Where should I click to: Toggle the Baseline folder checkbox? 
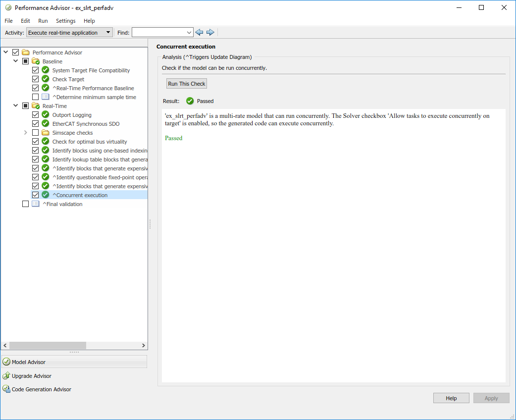tap(25, 61)
